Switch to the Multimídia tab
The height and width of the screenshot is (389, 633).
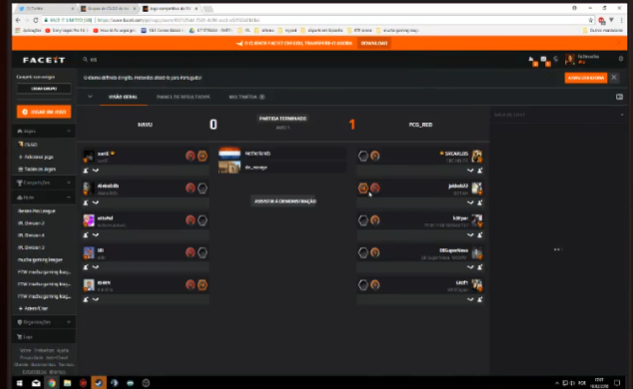[246, 97]
